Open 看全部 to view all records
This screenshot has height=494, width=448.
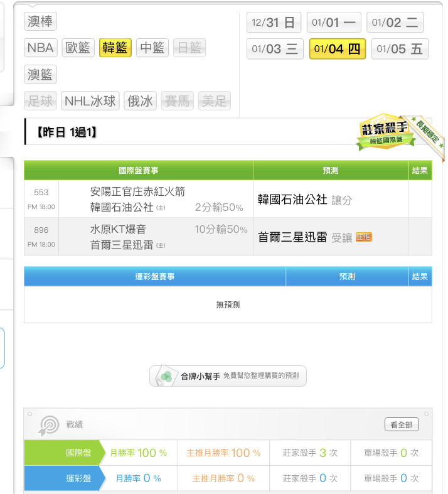tap(402, 425)
